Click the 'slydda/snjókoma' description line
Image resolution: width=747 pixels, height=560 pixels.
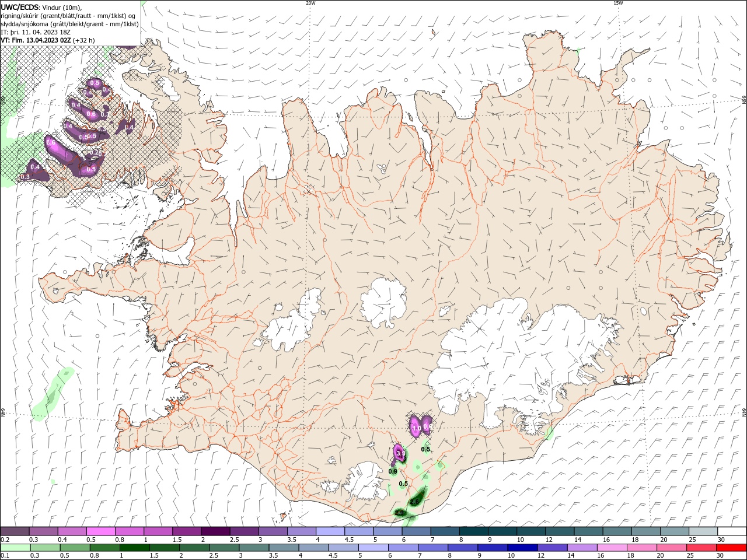click(69, 24)
